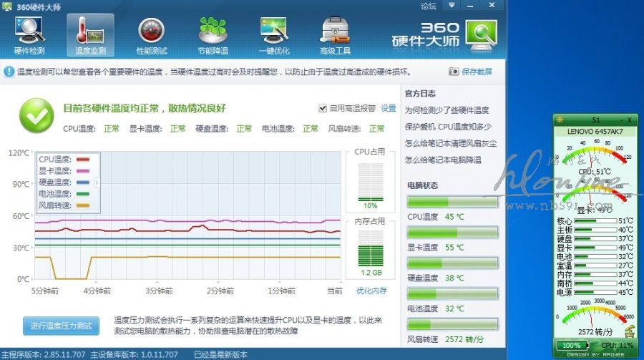The height and width of the screenshot is (360, 644).
Task: Start the 进行温度压力测试 stress test
Action: (x=61, y=326)
